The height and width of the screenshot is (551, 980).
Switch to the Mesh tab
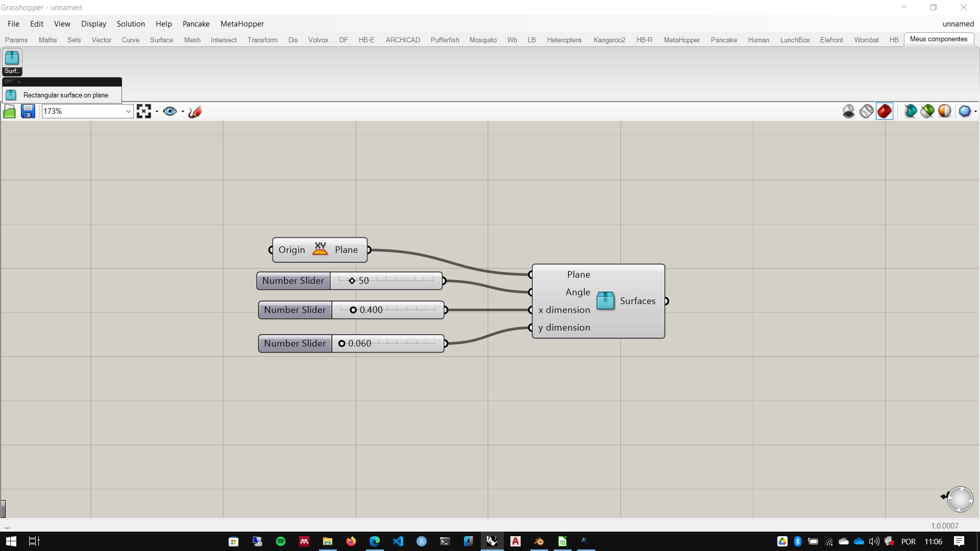(192, 40)
